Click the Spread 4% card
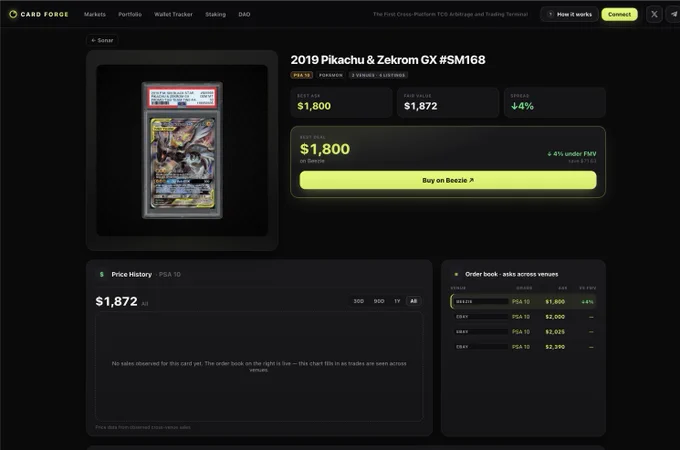The width and height of the screenshot is (680, 450). pos(555,102)
